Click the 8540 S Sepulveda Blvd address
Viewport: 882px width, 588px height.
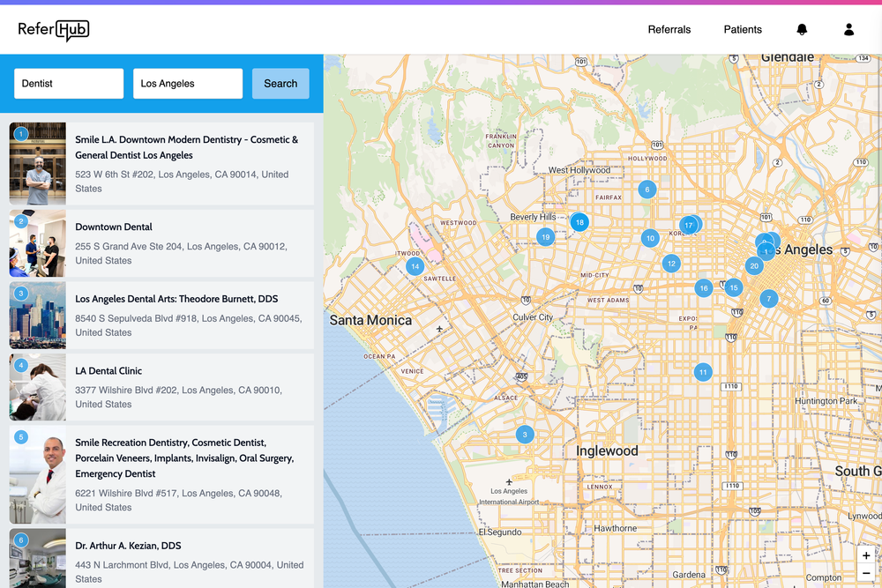(189, 325)
